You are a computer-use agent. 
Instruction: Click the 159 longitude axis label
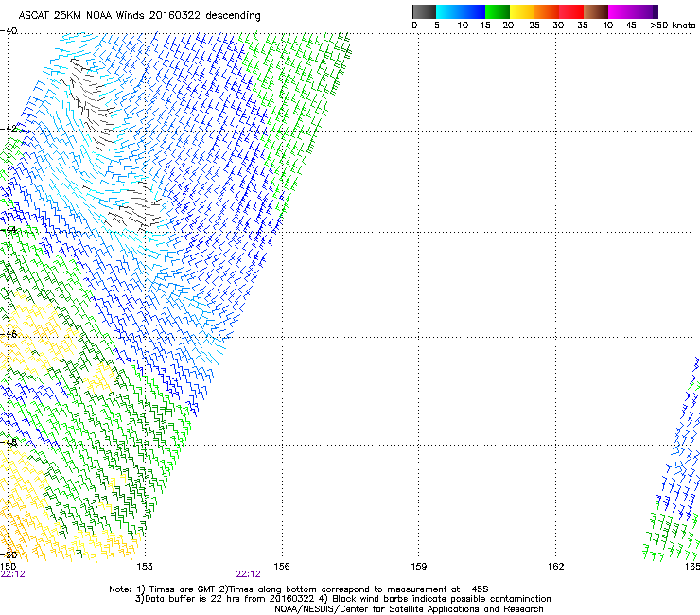click(x=419, y=567)
